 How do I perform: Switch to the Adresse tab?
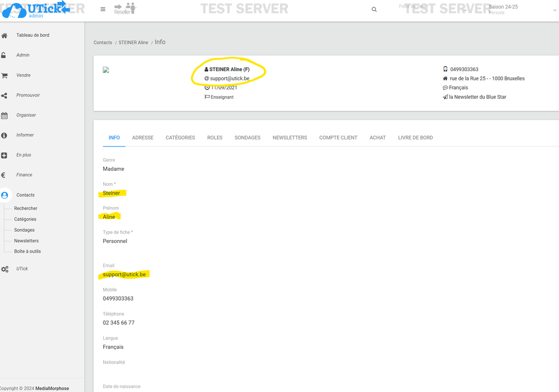tap(142, 138)
